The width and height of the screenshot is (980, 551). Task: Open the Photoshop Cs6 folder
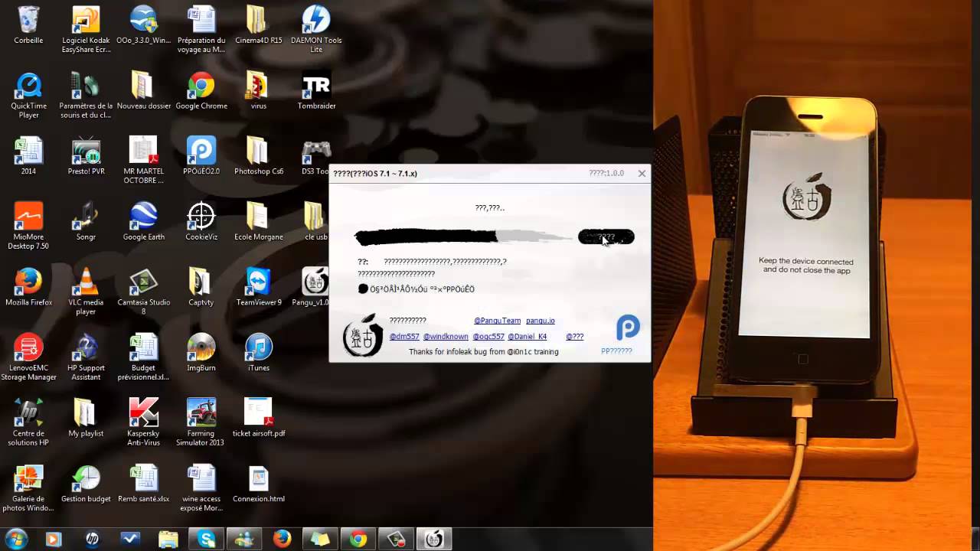259,156
